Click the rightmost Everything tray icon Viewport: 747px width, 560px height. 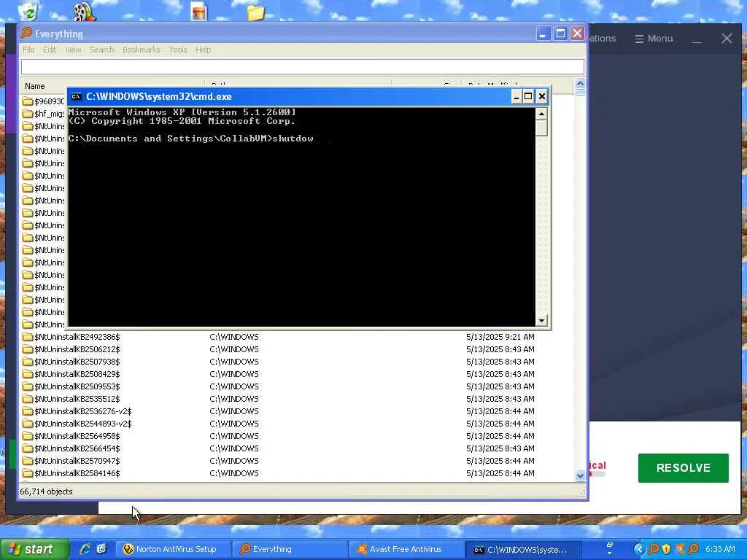tap(694, 549)
